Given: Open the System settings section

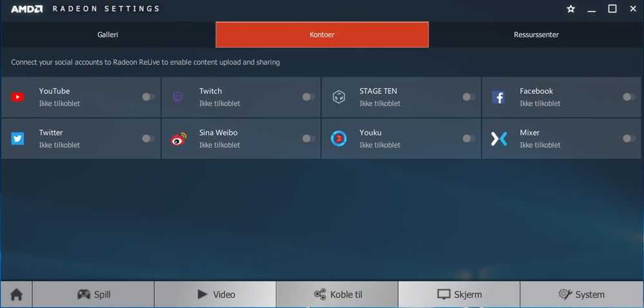Looking at the screenshot, I should click(x=581, y=294).
